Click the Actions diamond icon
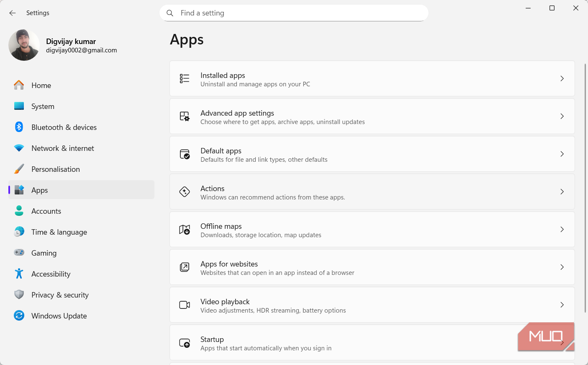The image size is (588, 365). coord(185,192)
